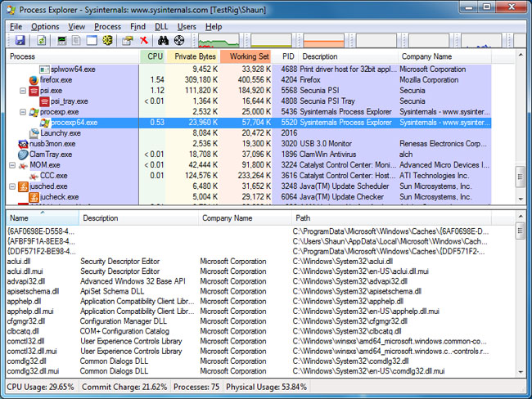Open the Find menu
Viewport: 532px width, 399px height.
pyautogui.click(x=138, y=26)
